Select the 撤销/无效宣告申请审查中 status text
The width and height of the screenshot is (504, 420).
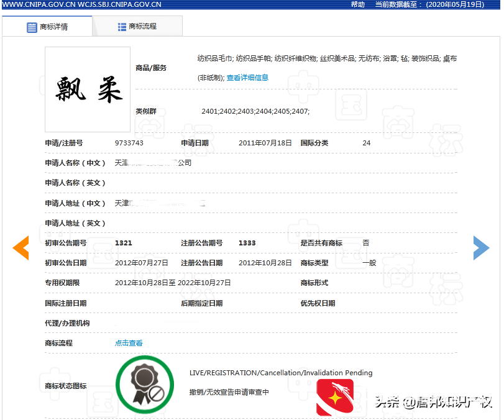[229, 392]
